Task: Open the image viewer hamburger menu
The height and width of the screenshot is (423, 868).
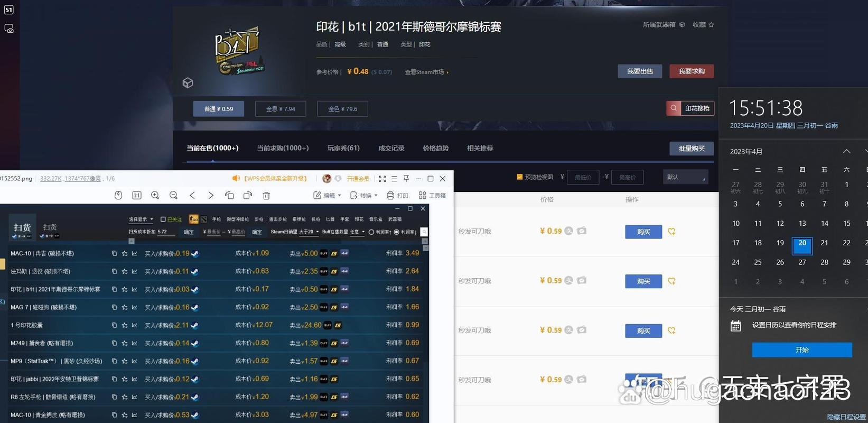Action: point(394,179)
